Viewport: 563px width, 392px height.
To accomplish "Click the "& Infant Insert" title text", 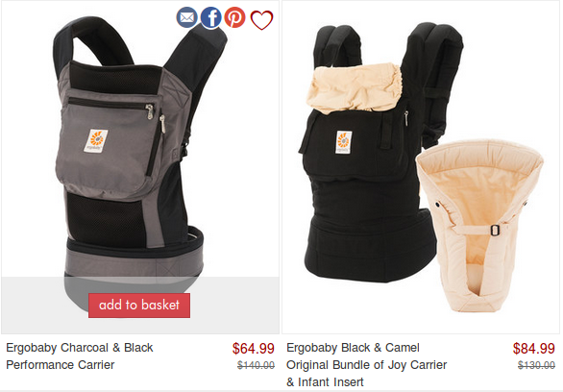I will point(325,382).
